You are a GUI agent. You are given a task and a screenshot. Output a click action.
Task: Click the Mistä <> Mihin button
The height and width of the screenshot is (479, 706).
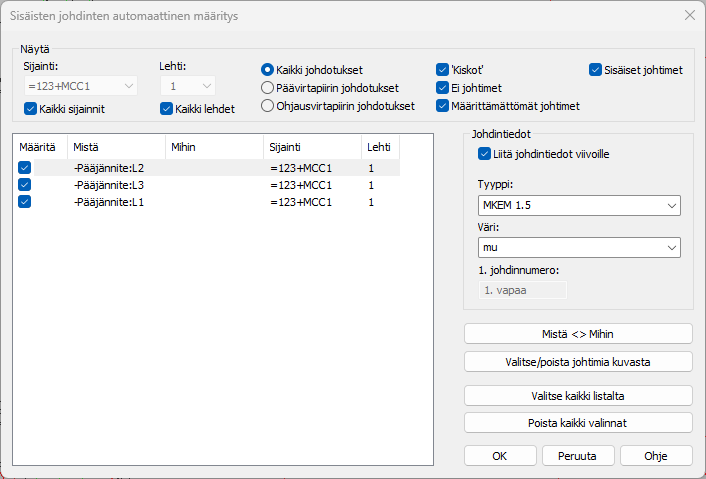tap(578, 333)
